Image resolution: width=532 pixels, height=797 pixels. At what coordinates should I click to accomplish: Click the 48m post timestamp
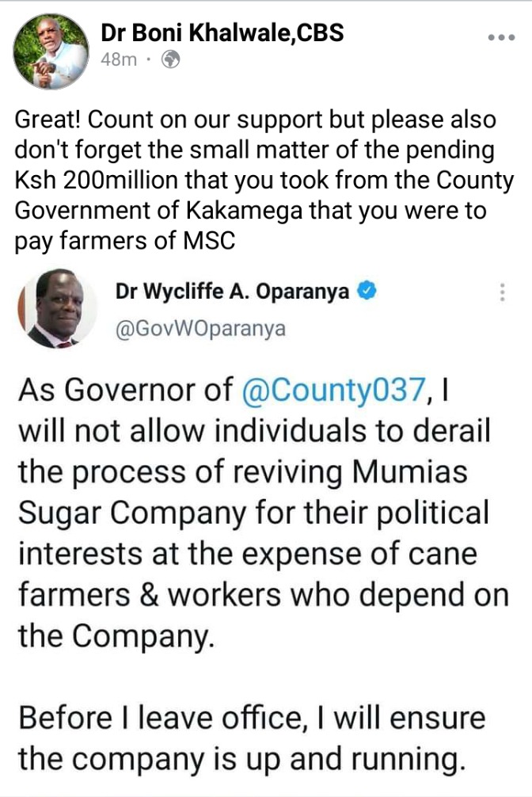pos(119,60)
